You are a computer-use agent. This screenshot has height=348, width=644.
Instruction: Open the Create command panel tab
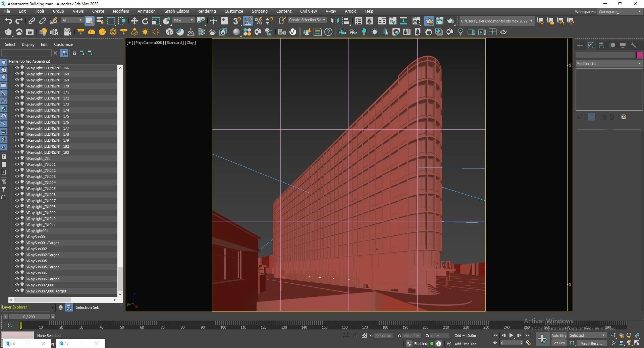coord(580,45)
